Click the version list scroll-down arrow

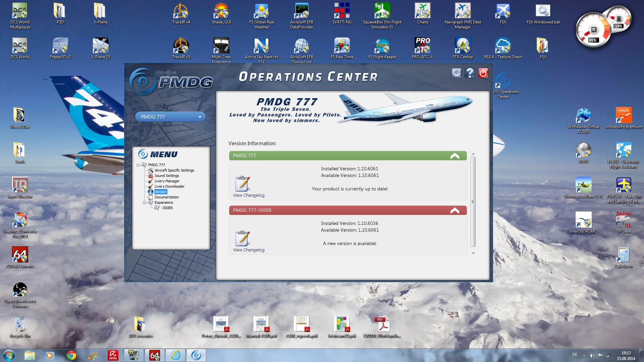click(x=473, y=253)
